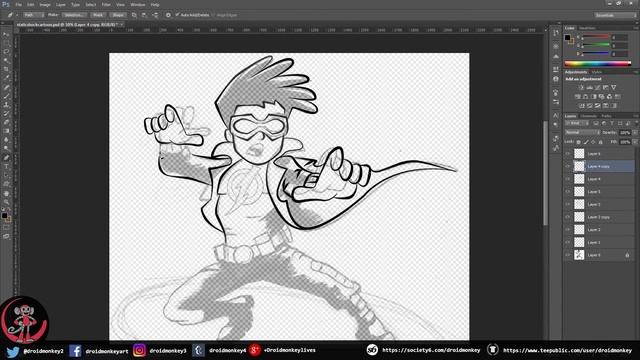The height and width of the screenshot is (360, 640).
Task: Select the Move tool
Action: pyautogui.click(x=6, y=34)
